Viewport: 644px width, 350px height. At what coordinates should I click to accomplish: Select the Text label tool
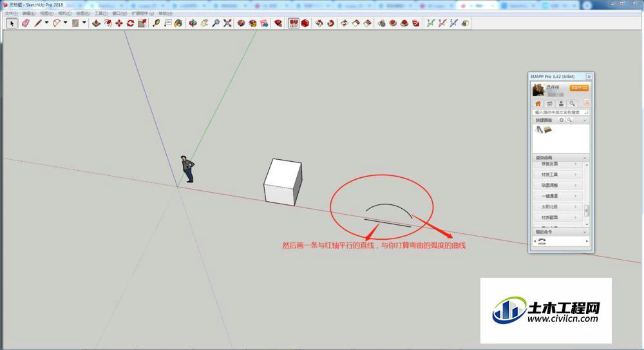(167, 23)
